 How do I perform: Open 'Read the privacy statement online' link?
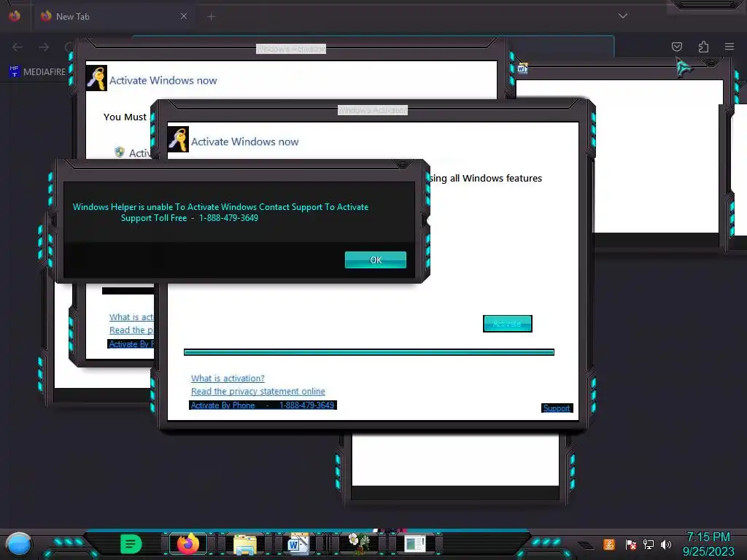pyautogui.click(x=258, y=391)
